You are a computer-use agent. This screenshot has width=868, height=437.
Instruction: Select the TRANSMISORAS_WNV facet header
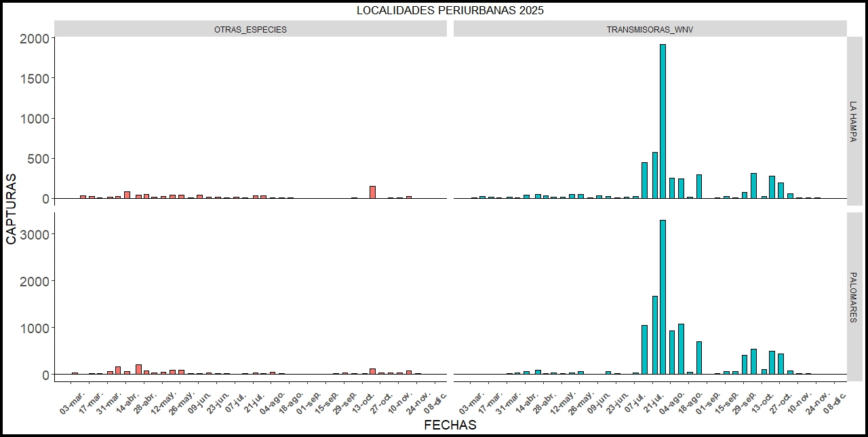tap(650, 29)
